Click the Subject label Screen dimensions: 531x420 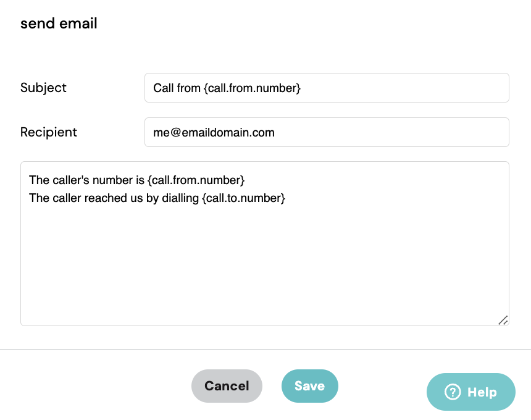[x=43, y=88]
